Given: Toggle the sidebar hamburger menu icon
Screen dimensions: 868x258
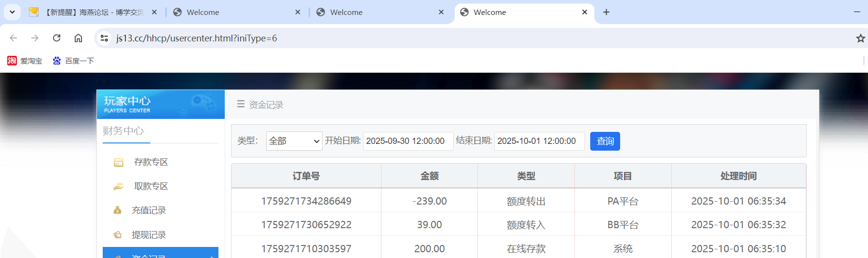Looking at the screenshot, I should 241,104.
